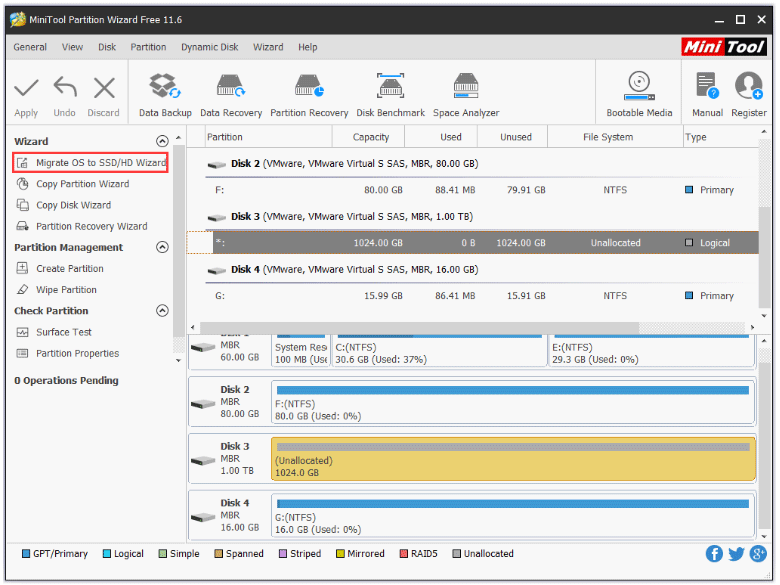Select the F: partition row
This screenshot has width=780, height=585.
[x=473, y=190]
